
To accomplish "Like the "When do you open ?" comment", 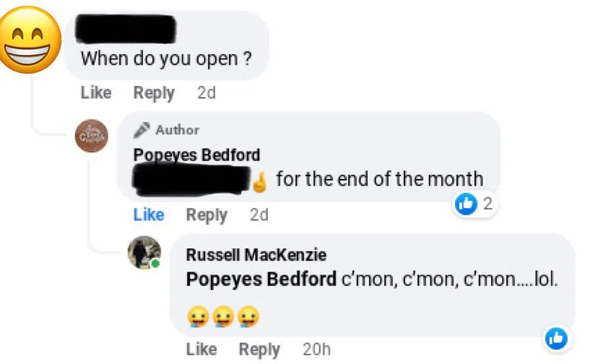I will [x=96, y=93].
